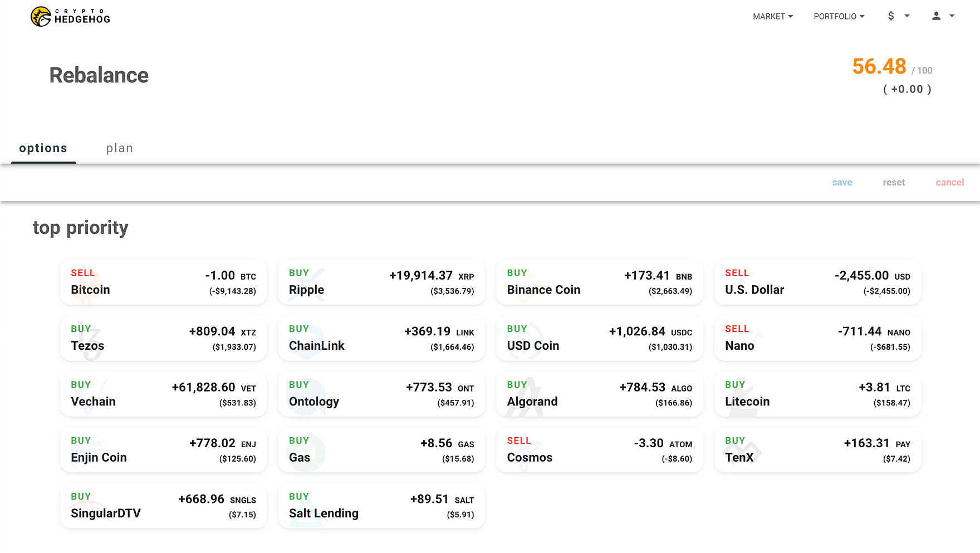Select the Nano sell card
Viewport: 980px width, 553px height.
[x=817, y=338]
